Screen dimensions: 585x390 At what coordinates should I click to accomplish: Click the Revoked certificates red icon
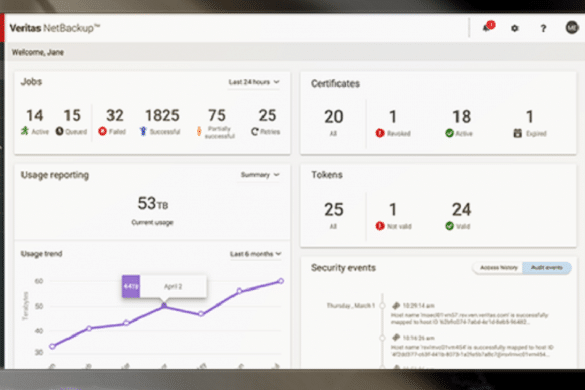[380, 133]
